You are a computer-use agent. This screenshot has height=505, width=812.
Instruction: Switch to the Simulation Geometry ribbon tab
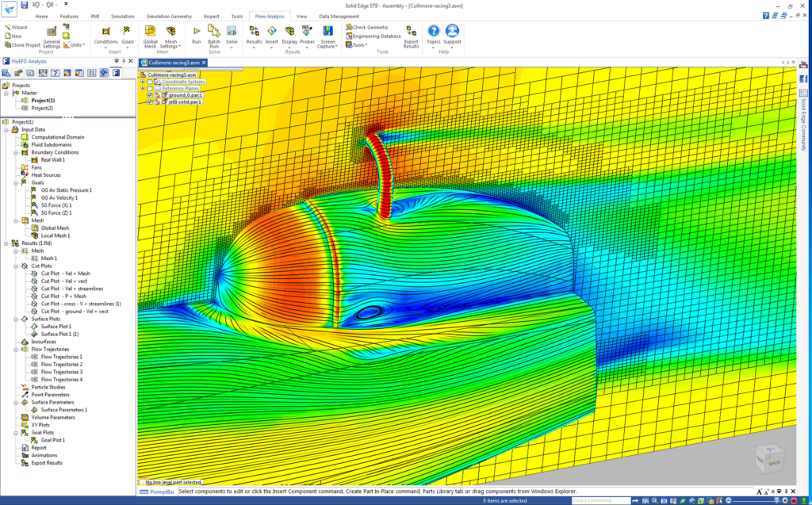(167, 16)
